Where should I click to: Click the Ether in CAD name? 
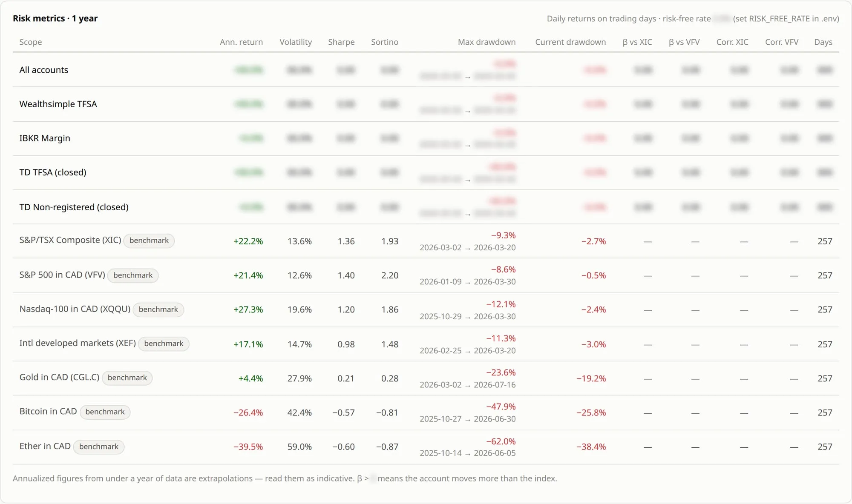(x=45, y=446)
